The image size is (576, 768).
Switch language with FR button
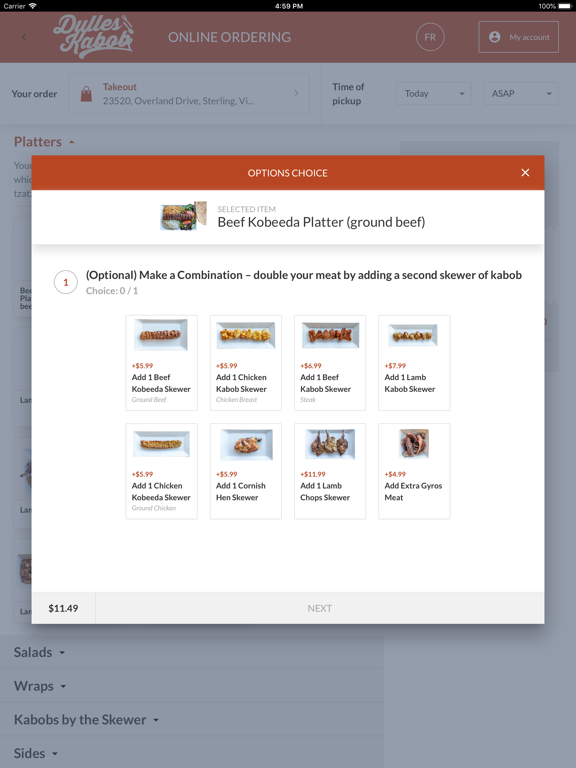(x=430, y=37)
